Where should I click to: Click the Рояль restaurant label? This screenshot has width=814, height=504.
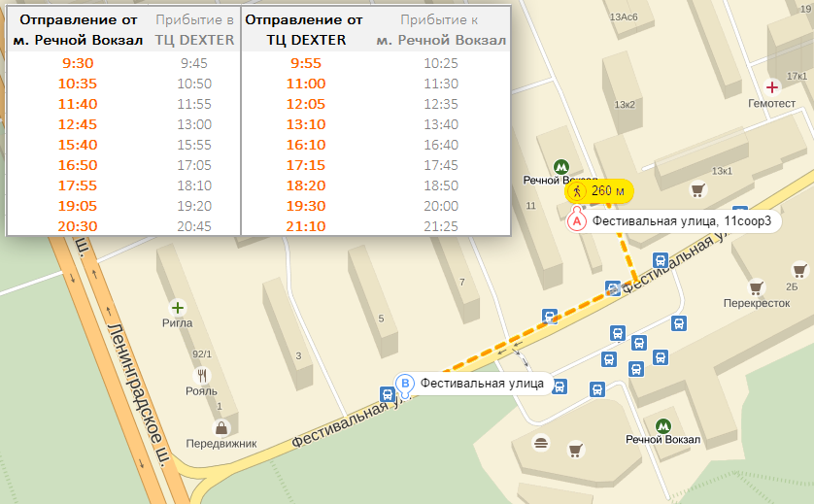[x=201, y=390]
